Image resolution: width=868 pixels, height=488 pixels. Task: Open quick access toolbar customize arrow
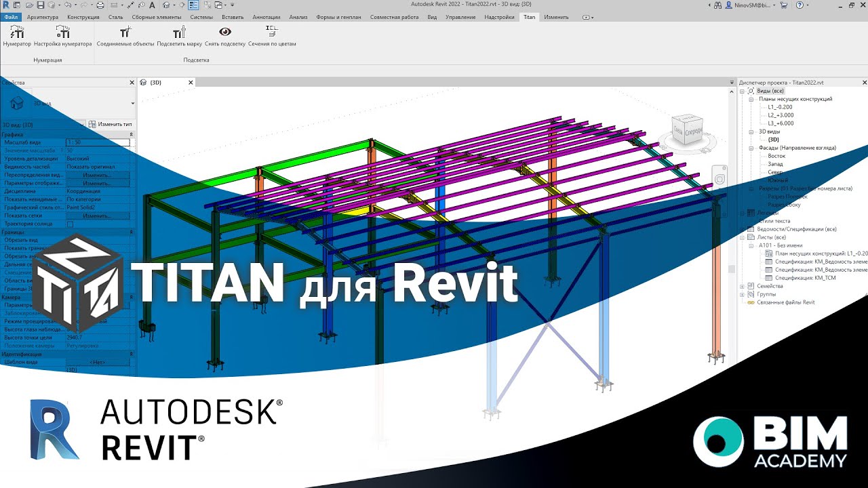[232, 5]
